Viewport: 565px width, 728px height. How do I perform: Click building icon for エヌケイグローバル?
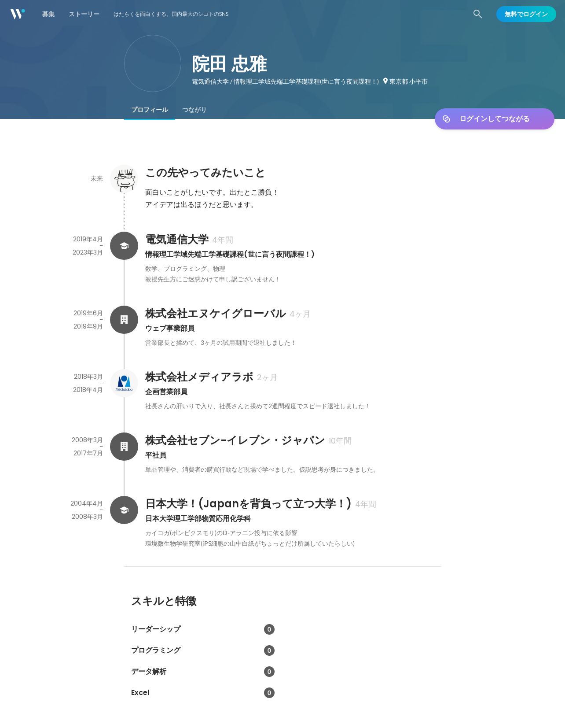(x=124, y=320)
